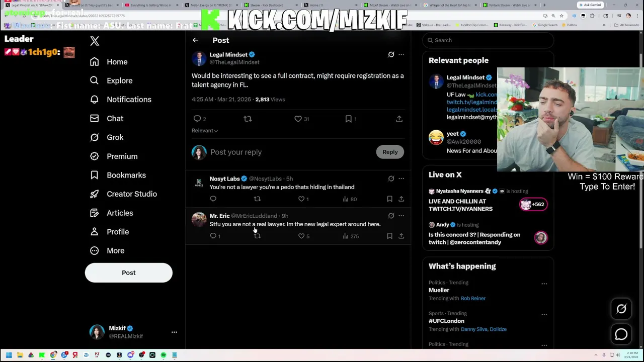This screenshot has height=362, width=644.
Task: Click the white Post button
Action: pyautogui.click(x=128, y=273)
